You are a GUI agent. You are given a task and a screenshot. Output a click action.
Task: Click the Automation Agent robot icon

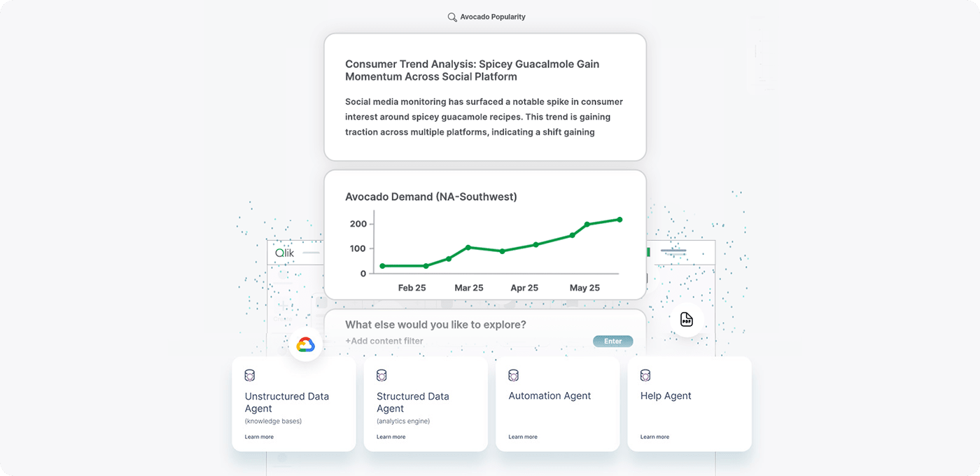[513, 375]
